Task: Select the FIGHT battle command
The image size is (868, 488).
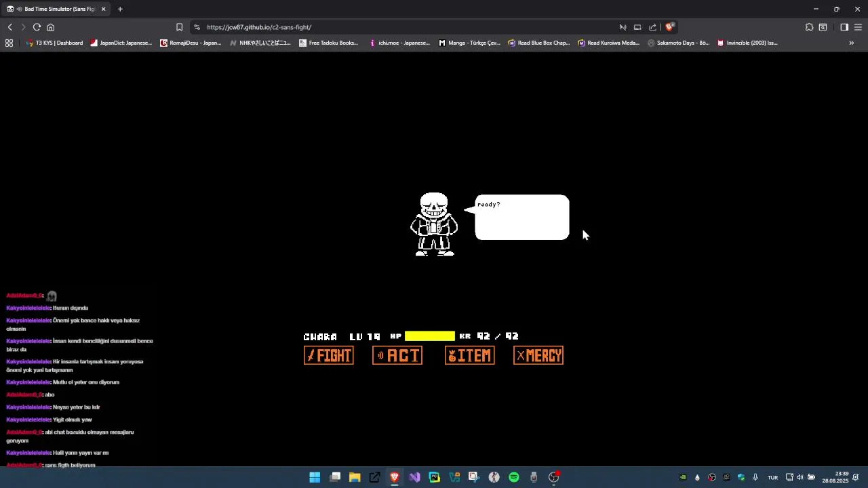Action: click(x=329, y=356)
